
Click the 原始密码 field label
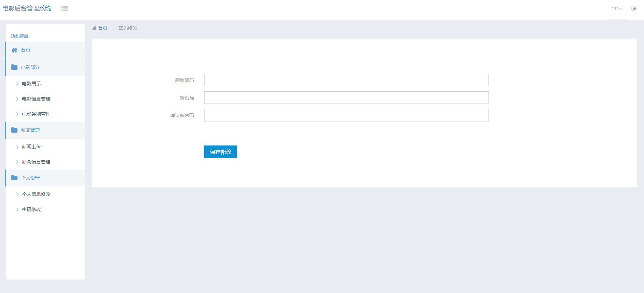click(184, 80)
